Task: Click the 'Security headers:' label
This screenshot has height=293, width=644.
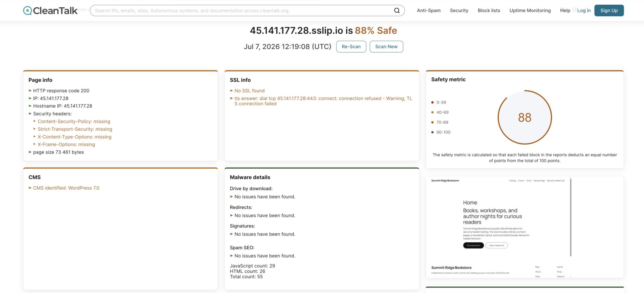Action: [x=52, y=114]
